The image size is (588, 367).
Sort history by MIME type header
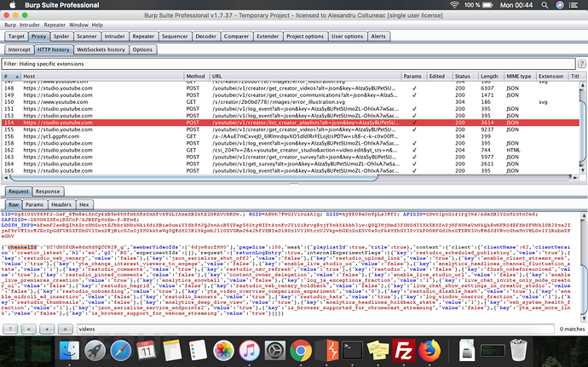point(519,76)
